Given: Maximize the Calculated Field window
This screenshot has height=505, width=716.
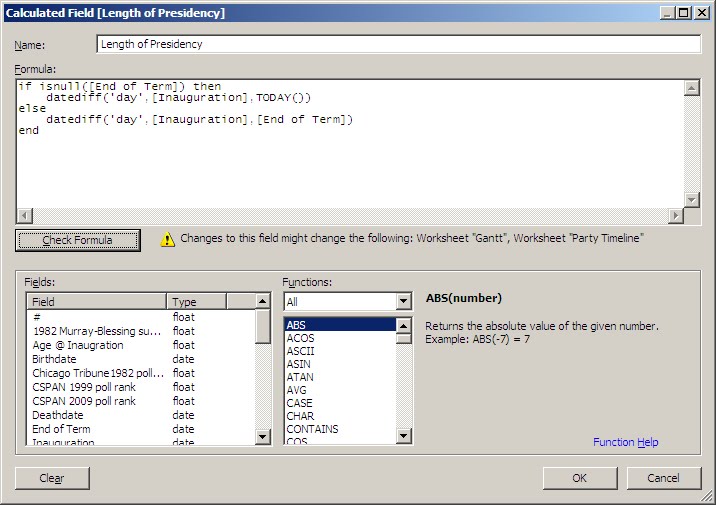Looking at the screenshot, I should [684, 13].
